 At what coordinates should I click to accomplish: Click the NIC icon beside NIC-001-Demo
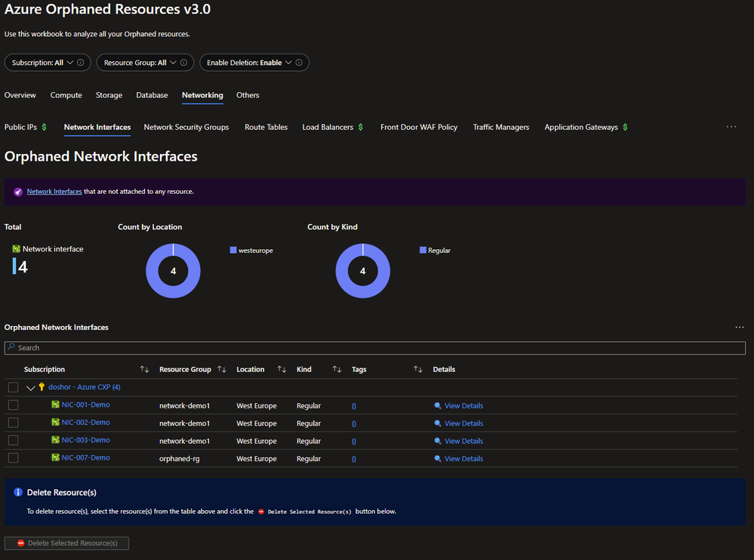(56, 405)
